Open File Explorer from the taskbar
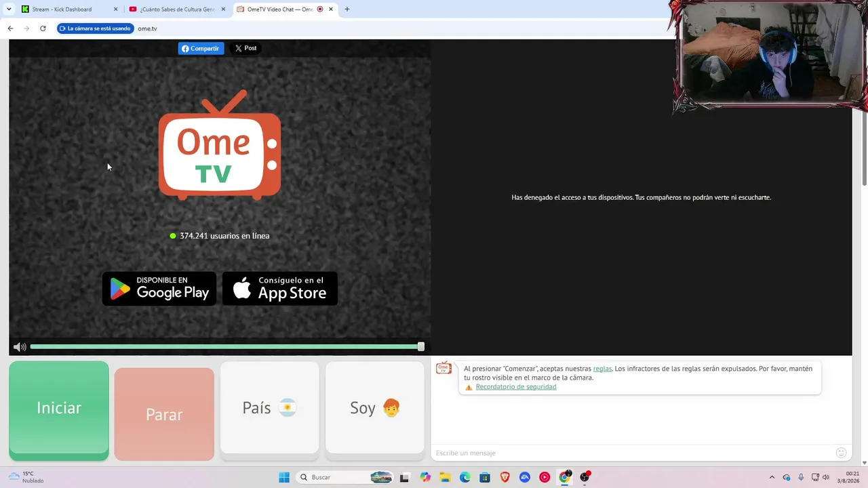The width and height of the screenshot is (868, 488). tap(445, 477)
